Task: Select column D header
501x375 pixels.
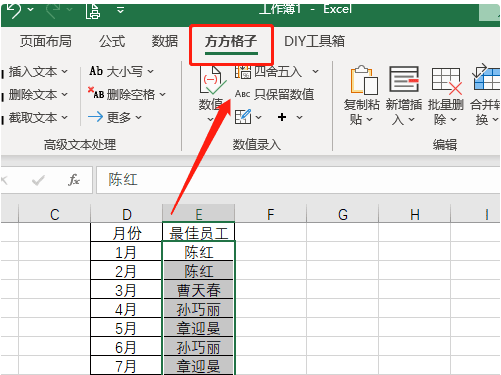Action: [x=126, y=214]
